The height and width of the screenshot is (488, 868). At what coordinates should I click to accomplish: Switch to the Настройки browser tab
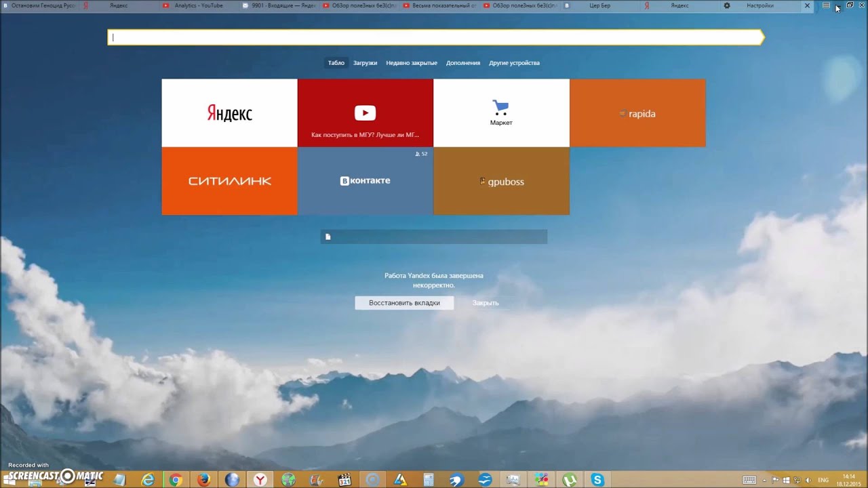coord(759,5)
